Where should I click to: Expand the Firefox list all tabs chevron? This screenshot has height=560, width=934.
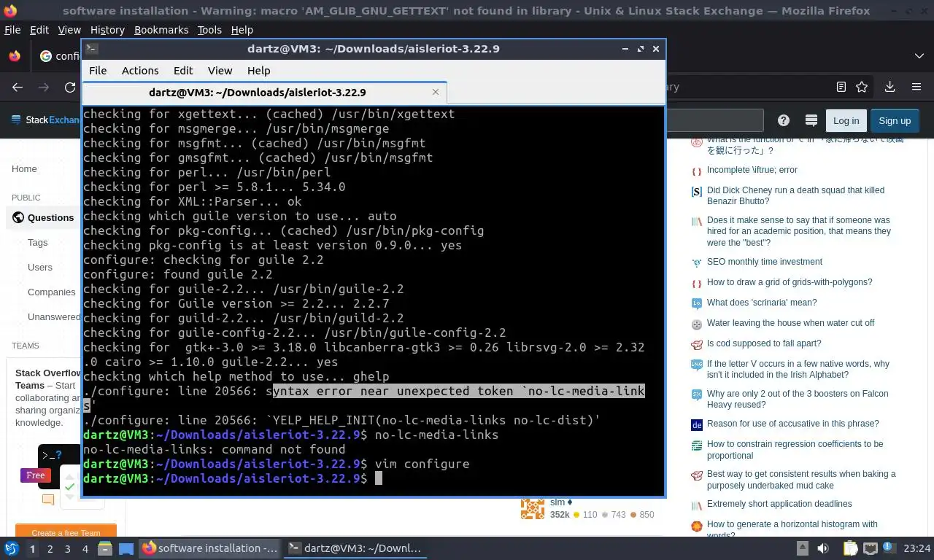pos(919,56)
